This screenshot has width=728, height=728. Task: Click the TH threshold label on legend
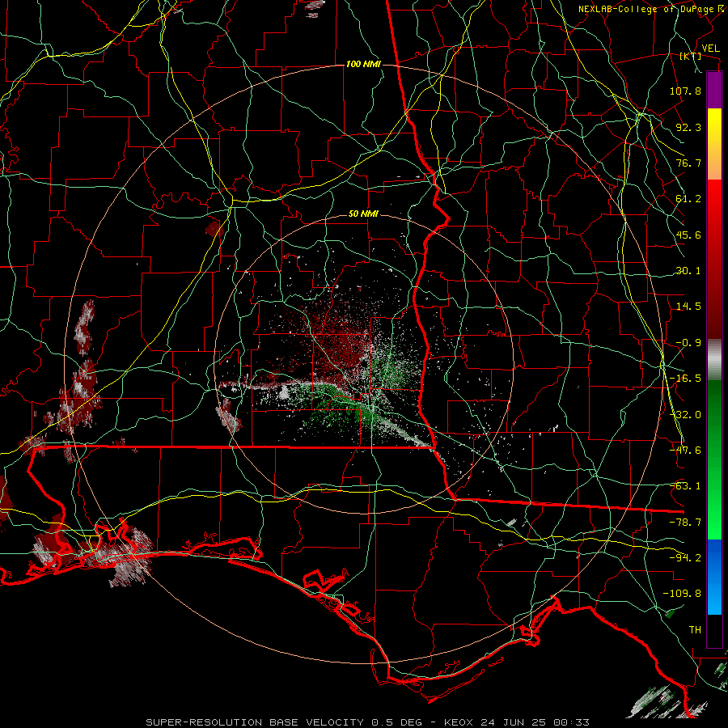(x=695, y=630)
